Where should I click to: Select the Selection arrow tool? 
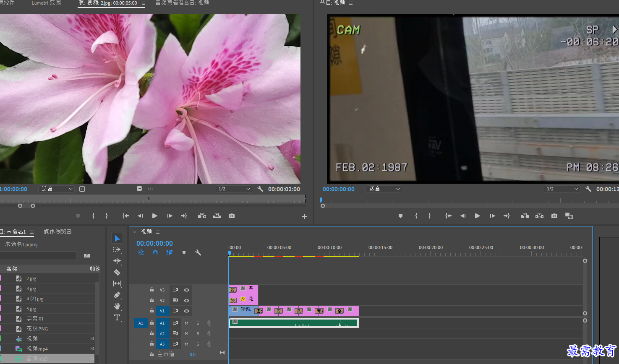coord(117,238)
